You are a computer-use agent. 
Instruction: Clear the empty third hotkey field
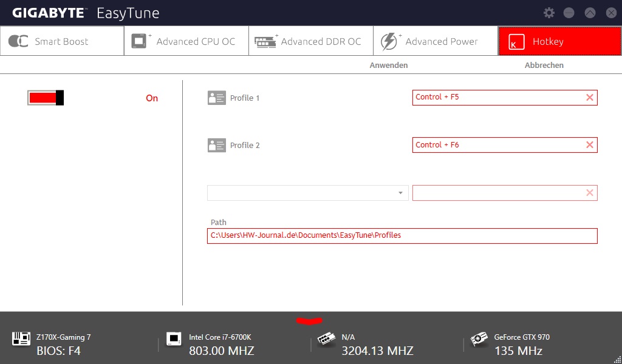pyautogui.click(x=590, y=193)
